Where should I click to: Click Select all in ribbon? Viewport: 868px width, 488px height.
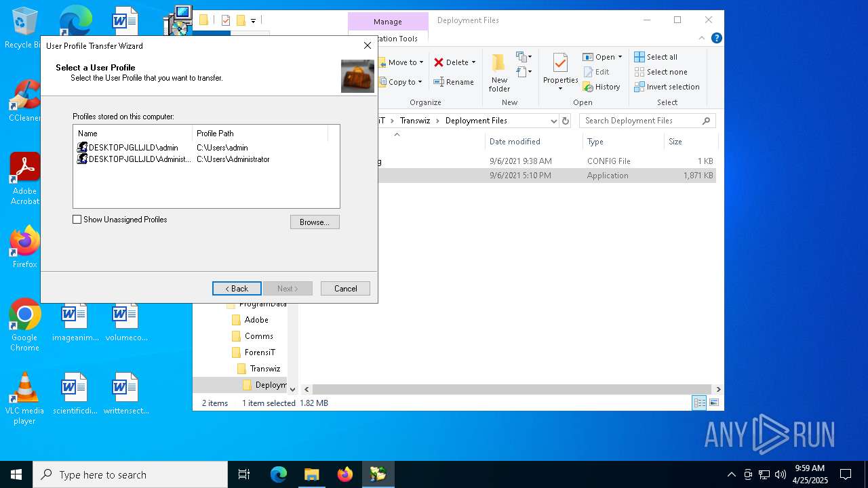click(x=656, y=57)
